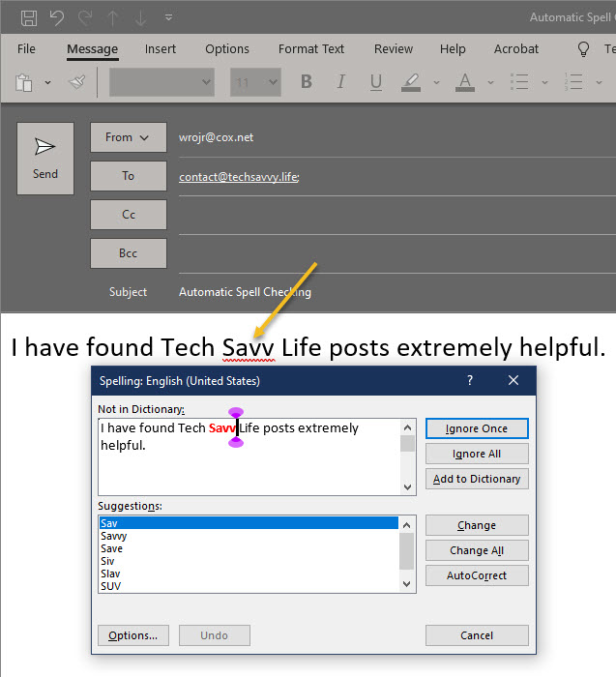Open the Options ribbon tab

[227, 49]
